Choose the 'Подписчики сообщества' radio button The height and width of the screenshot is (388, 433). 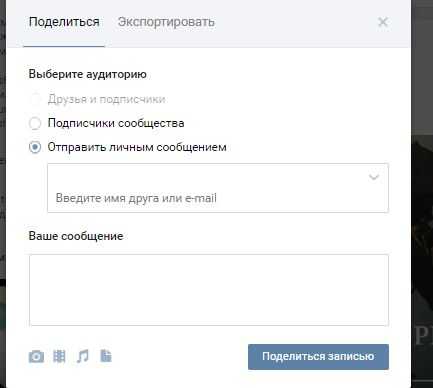click(35, 123)
